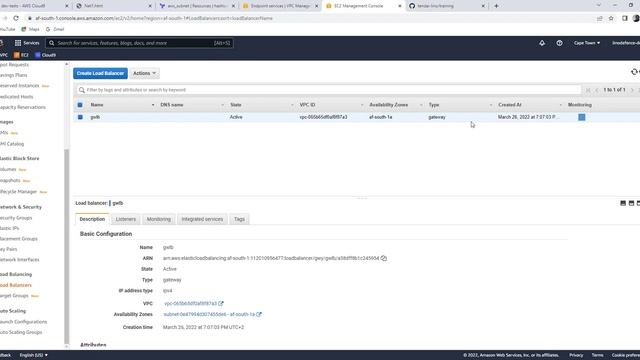Click Create Load Balancer button
Screen dimensions: 640x360
pos(100,73)
